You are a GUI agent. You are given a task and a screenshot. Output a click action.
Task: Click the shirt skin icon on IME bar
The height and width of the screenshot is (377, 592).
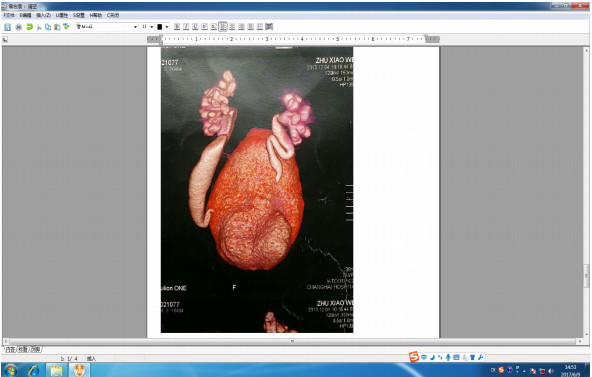[472, 357]
